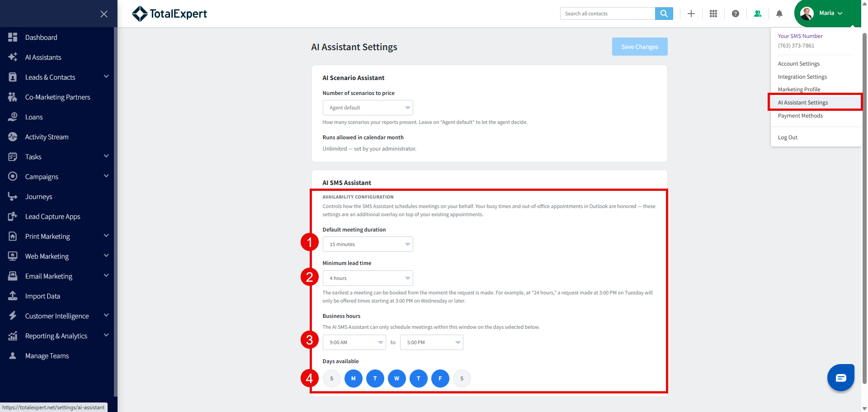Click the Save Changes button

[640, 47]
